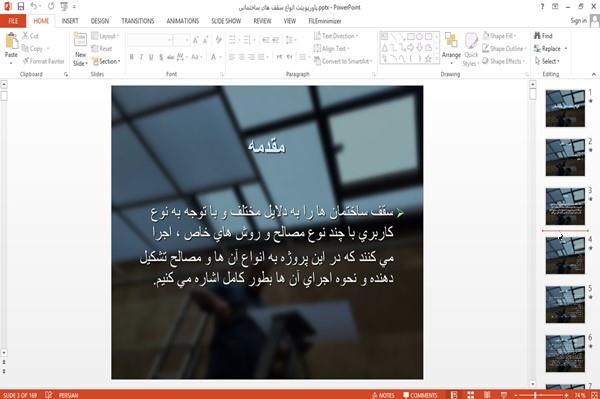Switch to the INSERT tab
The image size is (600, 399).
point(70,21)
